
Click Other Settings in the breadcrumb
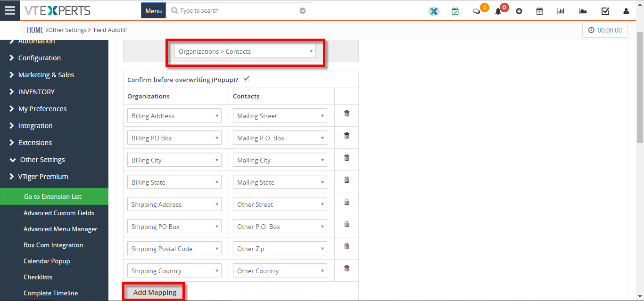point(67,30)
